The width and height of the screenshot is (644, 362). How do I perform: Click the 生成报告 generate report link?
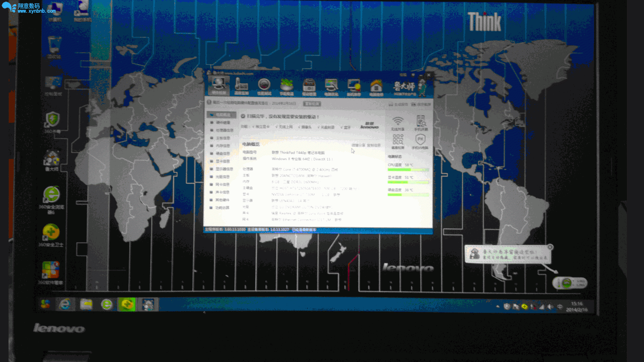click(398, 105)
